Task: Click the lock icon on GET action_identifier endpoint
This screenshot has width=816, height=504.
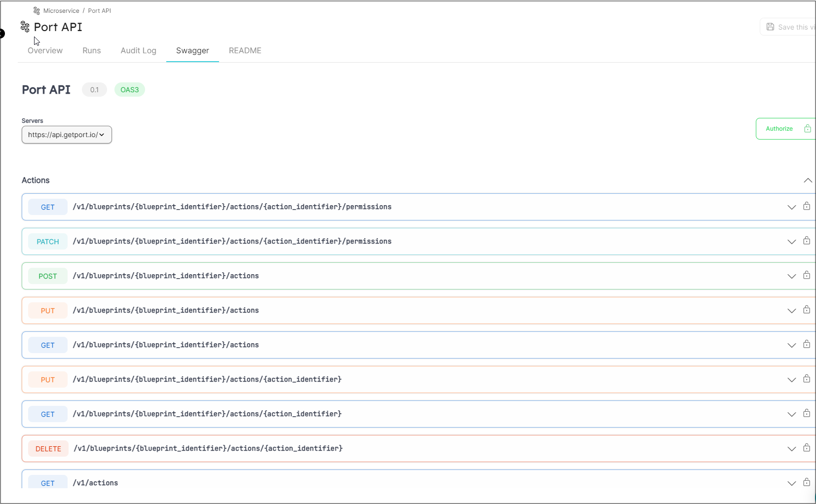Action: pos(807,414)
